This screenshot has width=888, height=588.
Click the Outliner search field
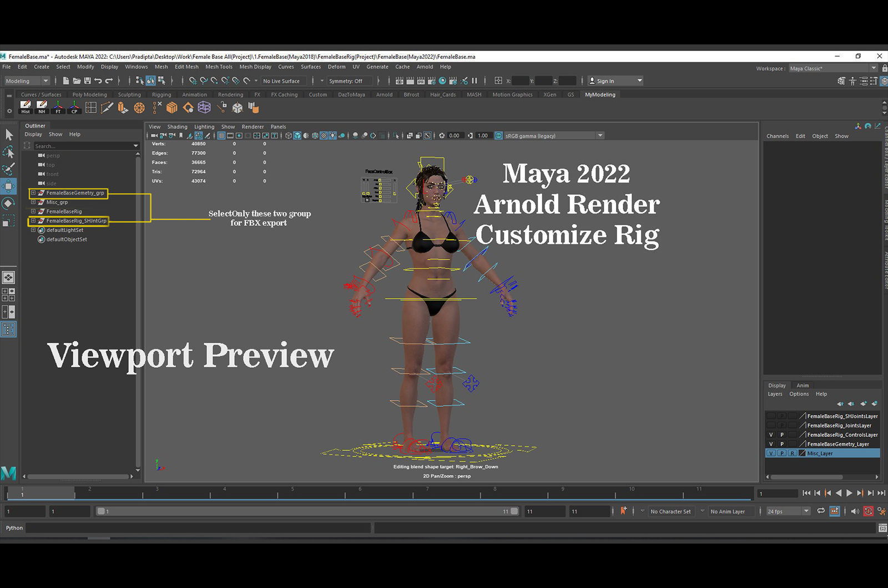pos(85,146)
